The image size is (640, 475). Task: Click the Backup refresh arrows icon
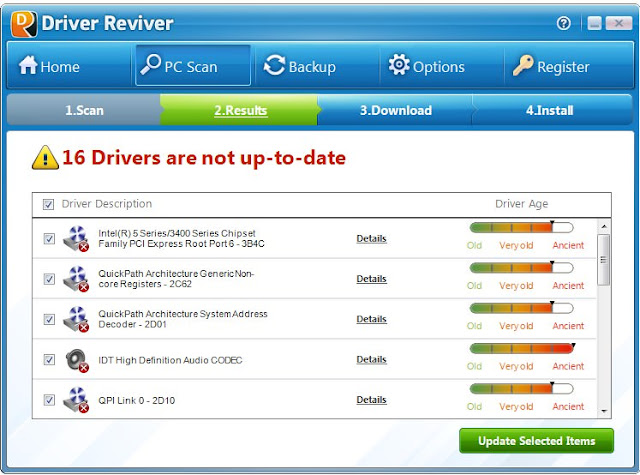pos(274,65)
